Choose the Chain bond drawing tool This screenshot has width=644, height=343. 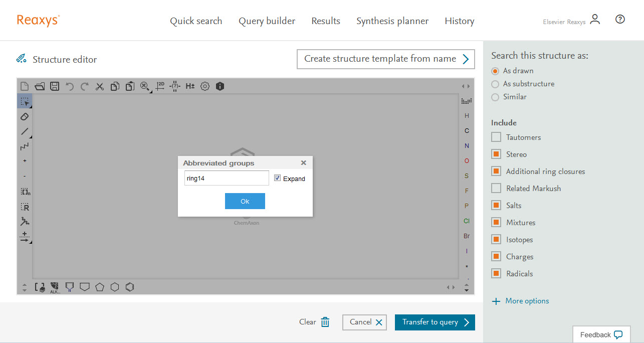25,146
